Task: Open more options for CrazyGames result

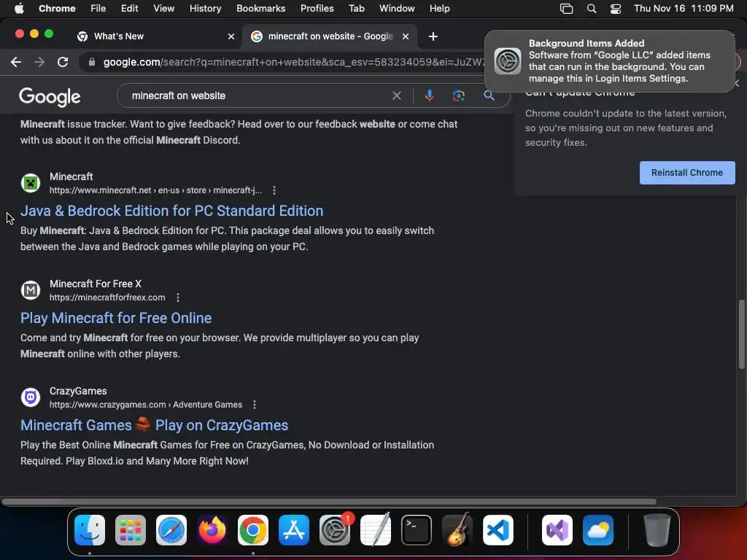Action: coord(255,404)
